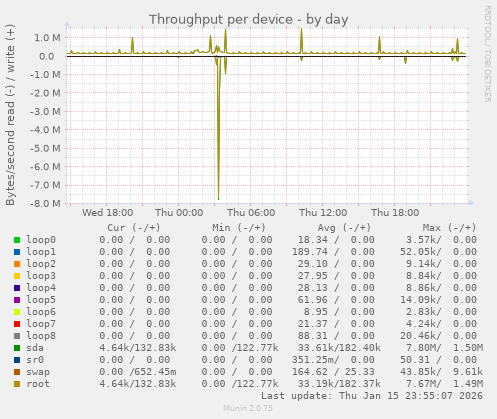The image size is (497, 419).
Task: Click loop1 max value 52.05k
Action: (420, 252)
